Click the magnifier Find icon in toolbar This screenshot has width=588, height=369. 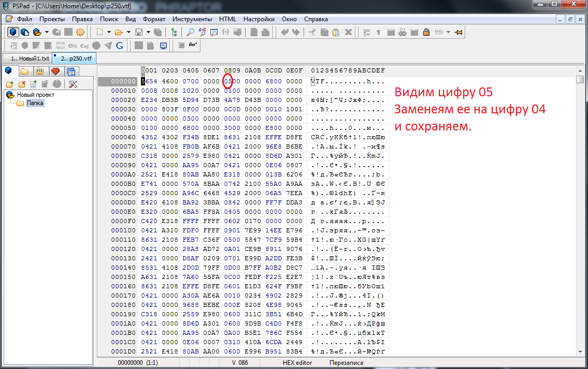191,32
